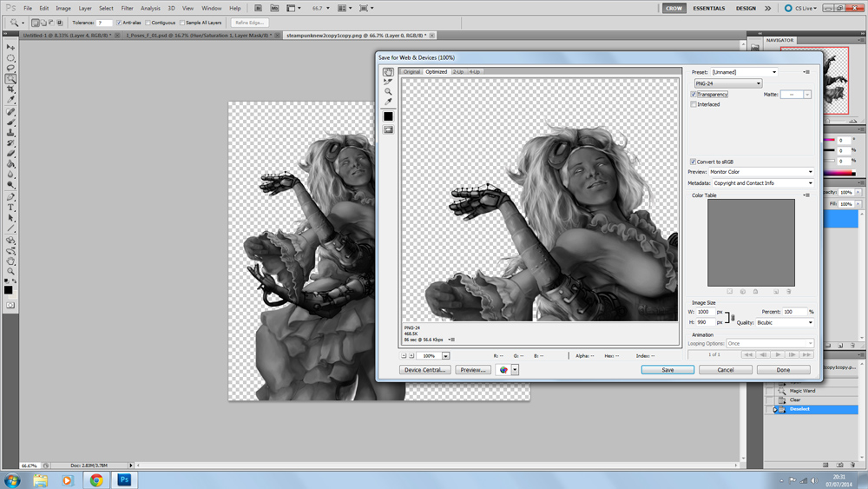Switch to the Untitled-1 document tab

[x=67, y=36]
